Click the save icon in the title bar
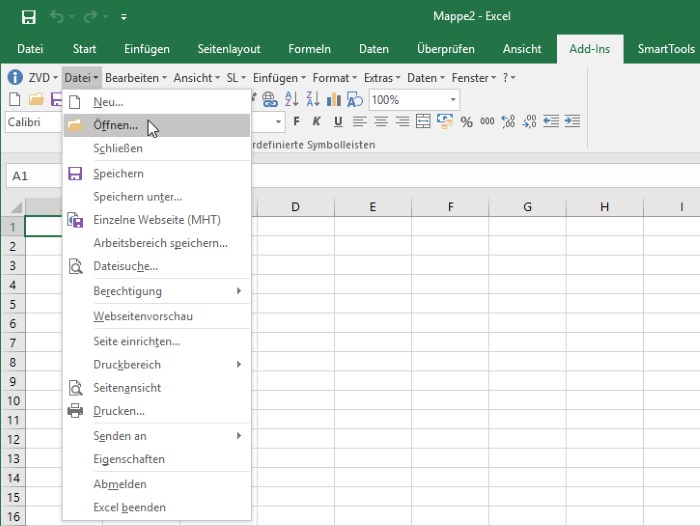Screen dimensions: 700x526 (29, 17)
